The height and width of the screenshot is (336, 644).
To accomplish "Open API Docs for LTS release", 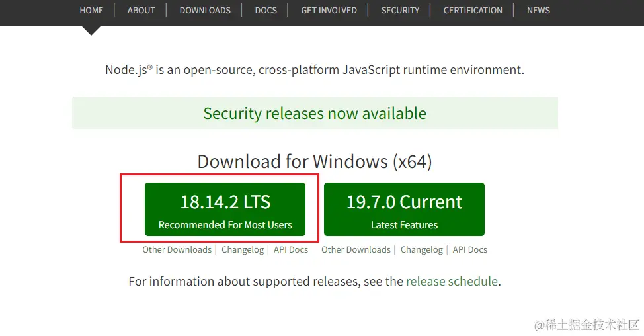I will (291, 250).
